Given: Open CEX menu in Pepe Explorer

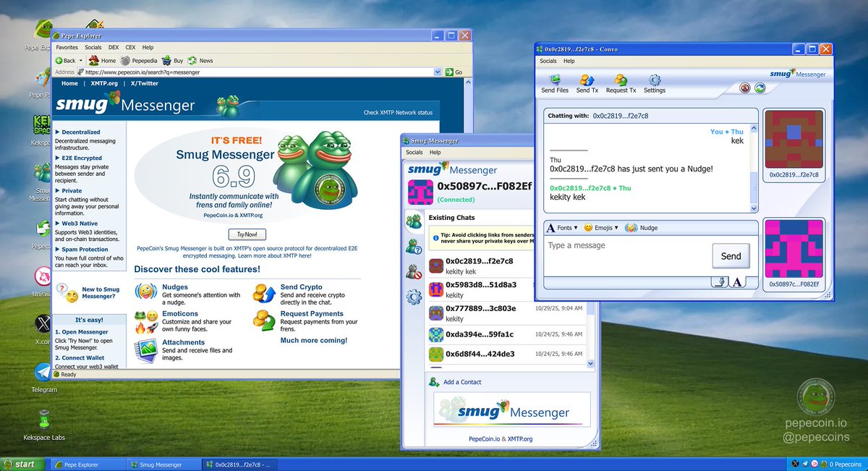Looking at the screenshot, I should (130, 47).
